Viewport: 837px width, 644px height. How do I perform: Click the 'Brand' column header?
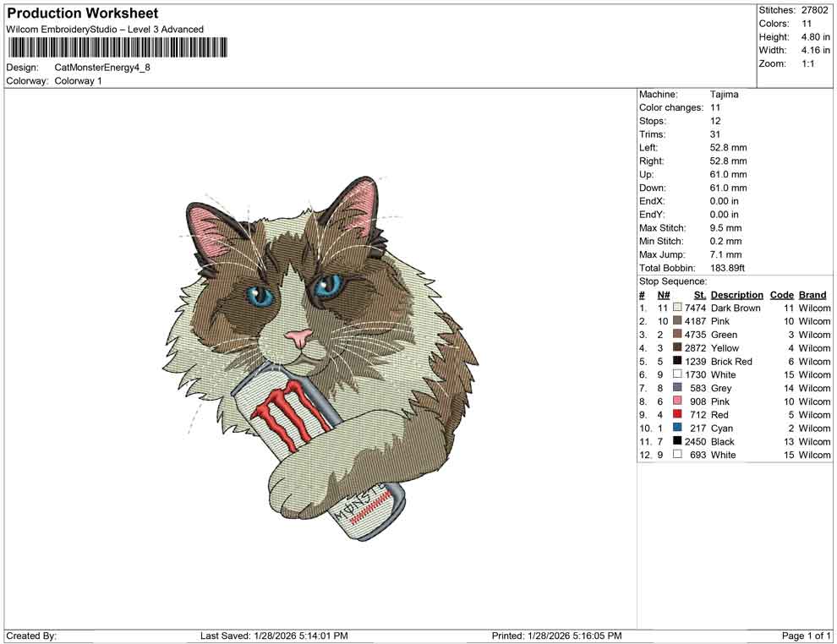812,294
